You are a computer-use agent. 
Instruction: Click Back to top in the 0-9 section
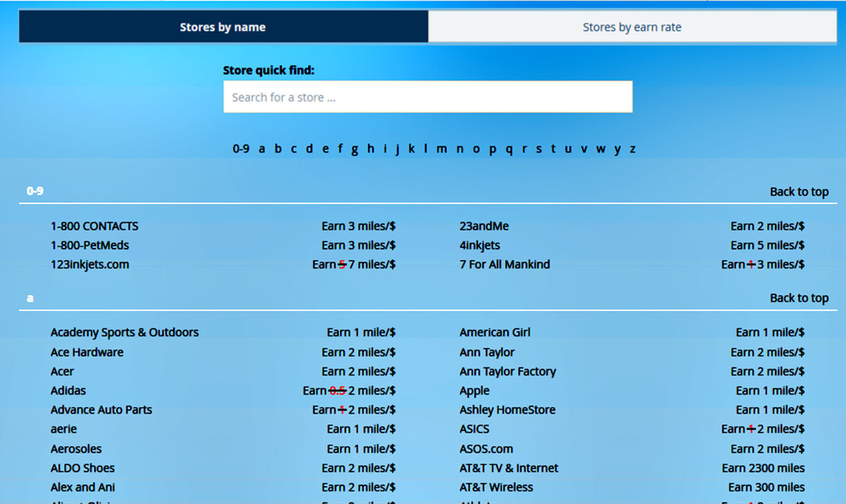point(799,192)
